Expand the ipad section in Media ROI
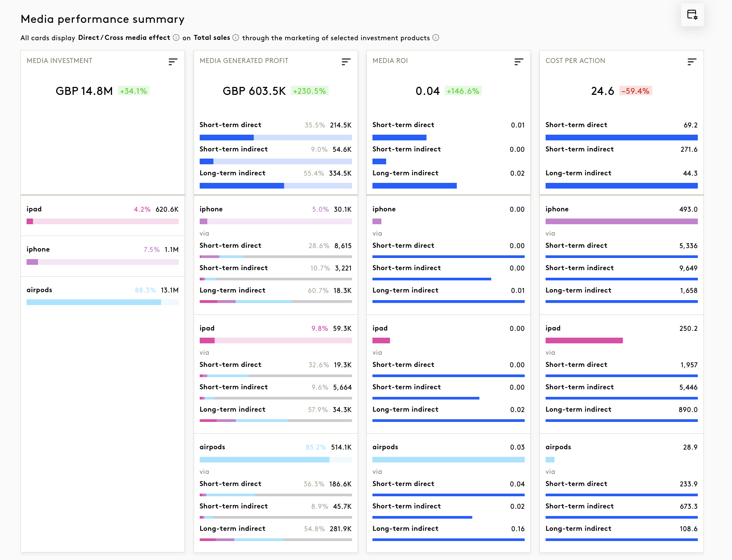This screenshot has height=560, width=732. (x=380, y=328)
